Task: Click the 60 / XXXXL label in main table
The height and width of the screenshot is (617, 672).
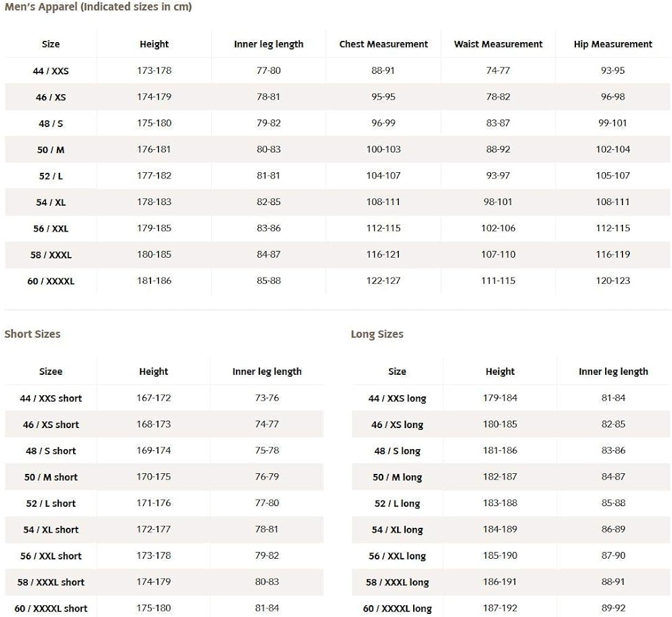Action: (51, 281)
